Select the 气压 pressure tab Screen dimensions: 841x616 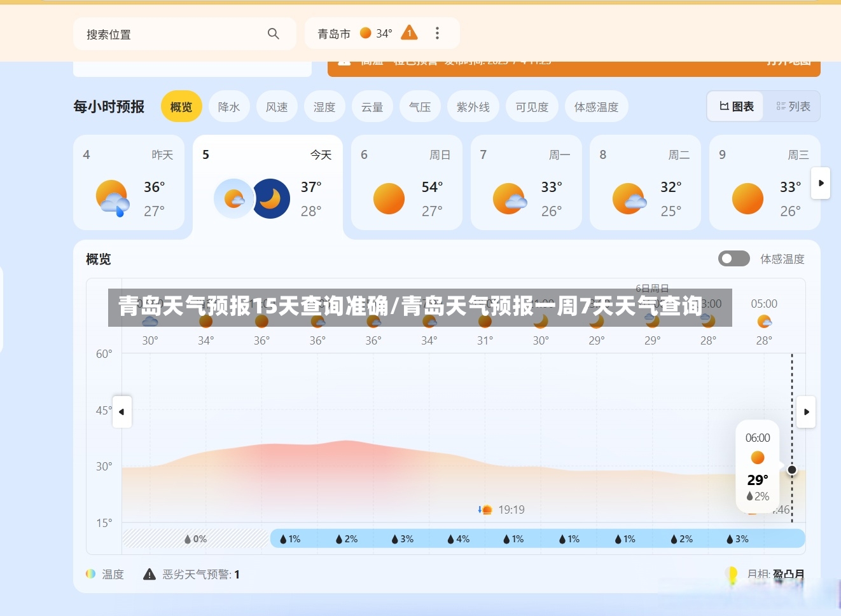pyautogui.click(x=420, y=107)
